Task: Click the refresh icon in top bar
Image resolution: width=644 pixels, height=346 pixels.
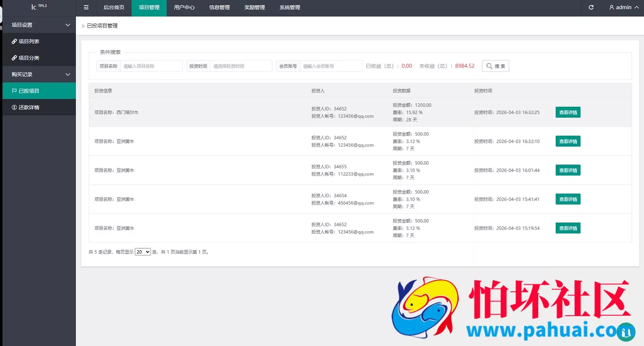Action: coord(591,7)
